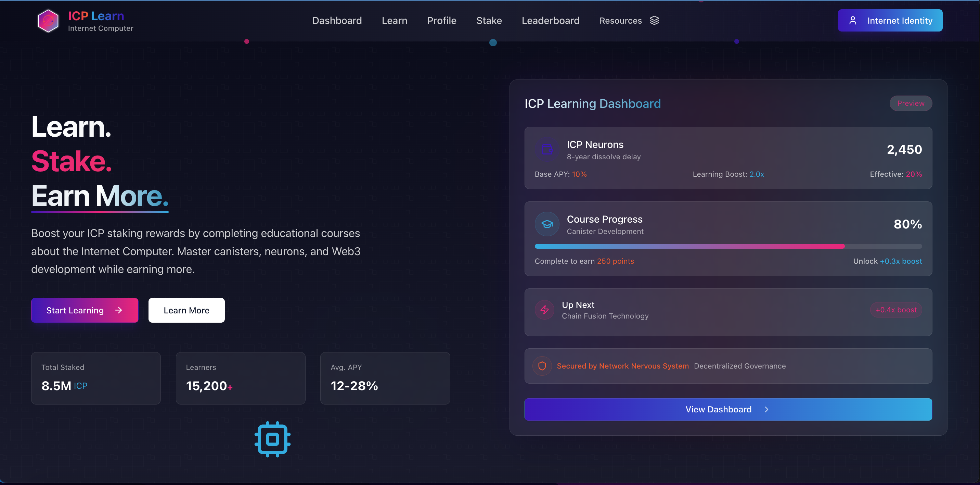
Task: Click the blue CPU chip icon
Action: click(272, 439)
